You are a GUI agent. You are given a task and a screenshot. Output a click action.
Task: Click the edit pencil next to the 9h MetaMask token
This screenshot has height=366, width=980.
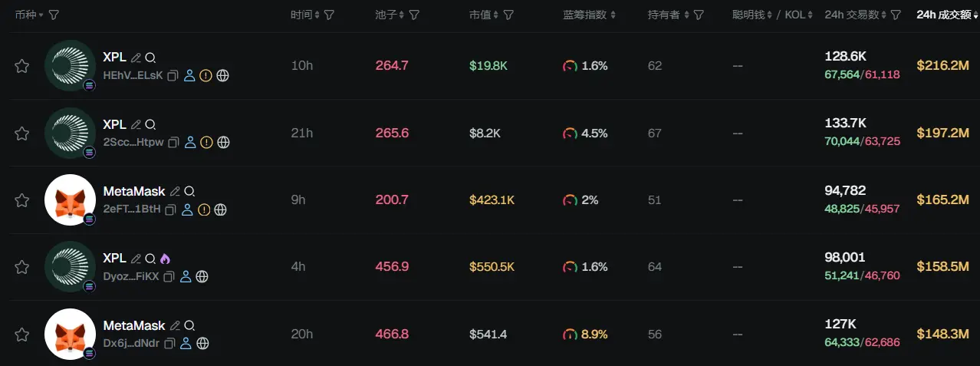[x=175, y=191]
